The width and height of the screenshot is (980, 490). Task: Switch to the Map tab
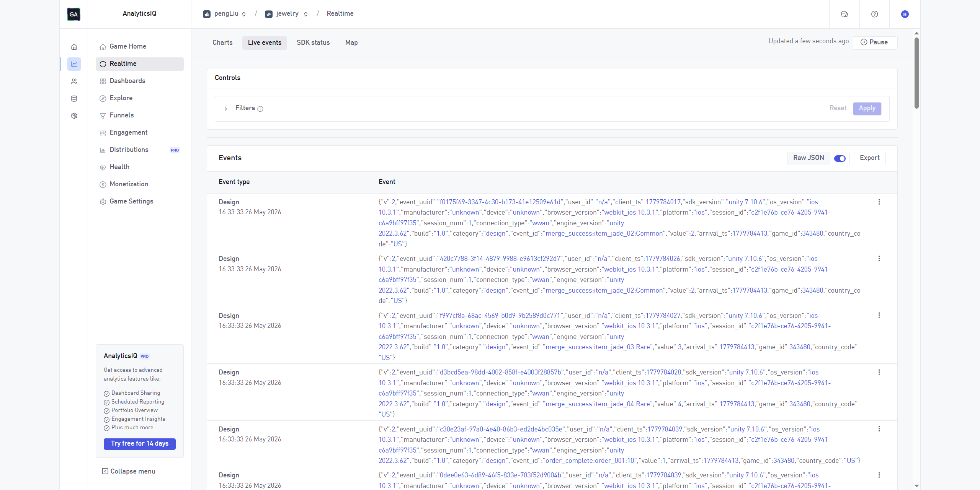[351, 43]
